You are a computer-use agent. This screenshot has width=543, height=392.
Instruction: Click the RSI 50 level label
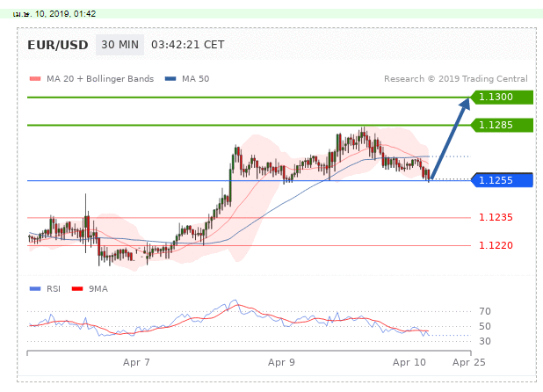(485, 326)
